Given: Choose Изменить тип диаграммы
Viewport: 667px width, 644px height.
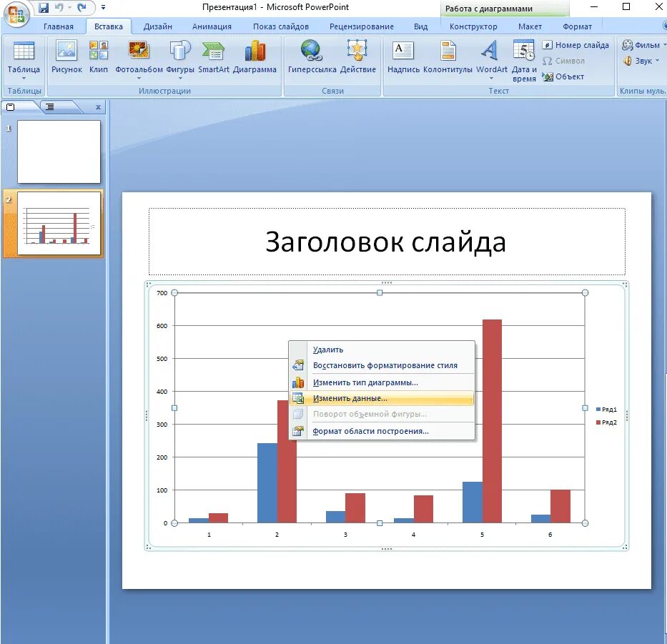Looking at the screenshot, I should (382, 382).
